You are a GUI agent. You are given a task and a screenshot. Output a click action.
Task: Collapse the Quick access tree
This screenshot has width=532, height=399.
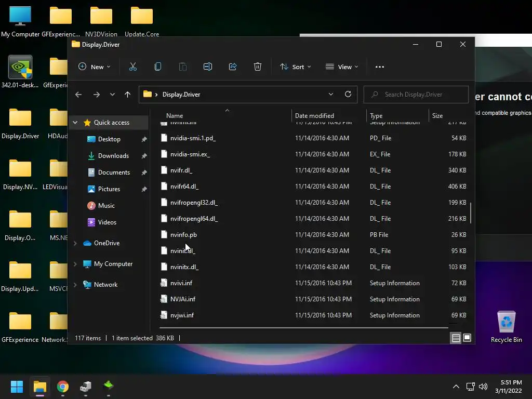click(75, 123)
